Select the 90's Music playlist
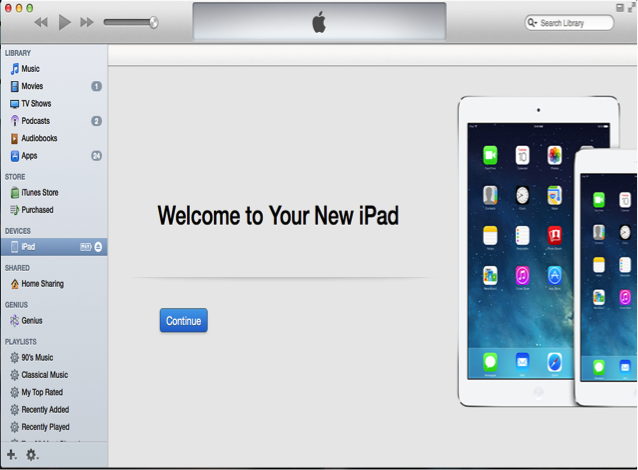This screenshot has width=638, height=470. (x=37, y=357)
